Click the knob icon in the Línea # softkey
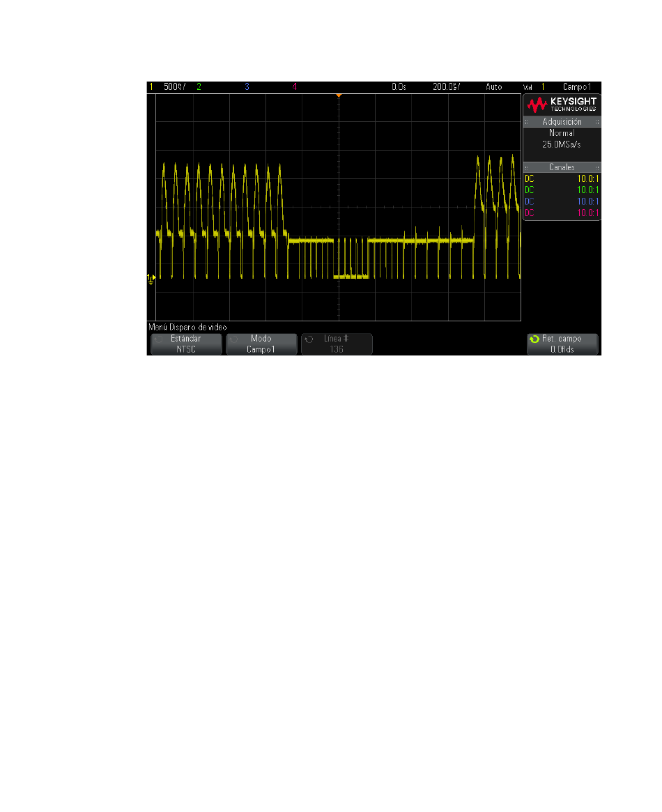This screenshot has width=662, height=812. point(309,339)
